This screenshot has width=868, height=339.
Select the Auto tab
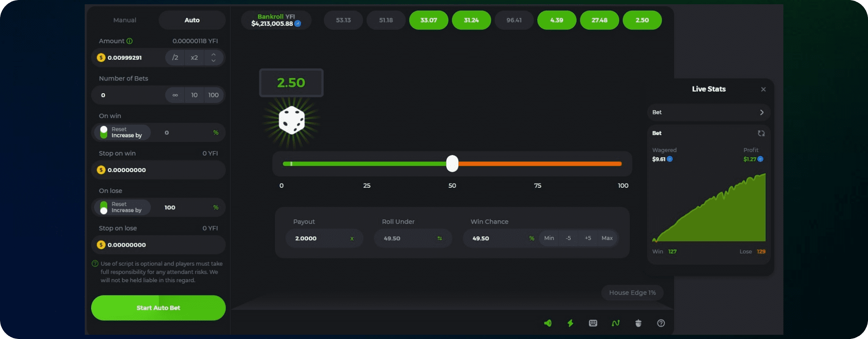point(192,20)
